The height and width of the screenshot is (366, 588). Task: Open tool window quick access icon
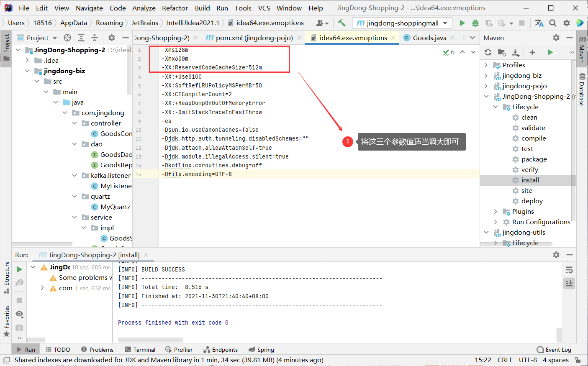6,360
